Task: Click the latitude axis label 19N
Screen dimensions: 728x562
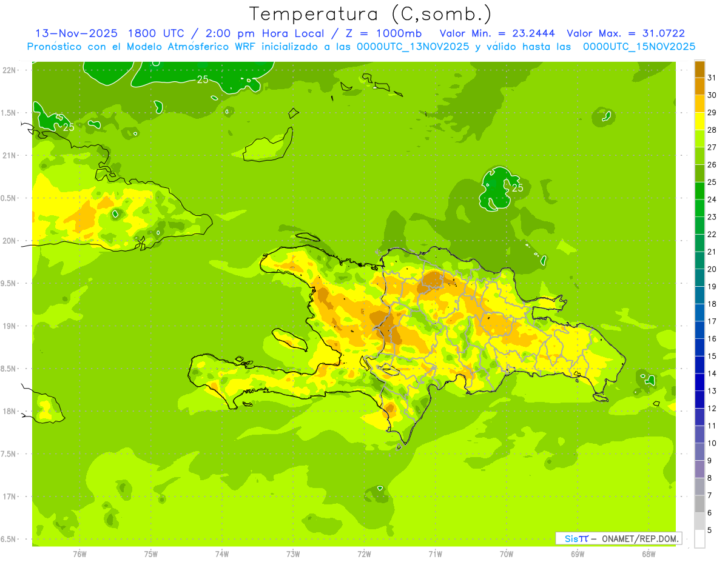Action: [9, 326]
